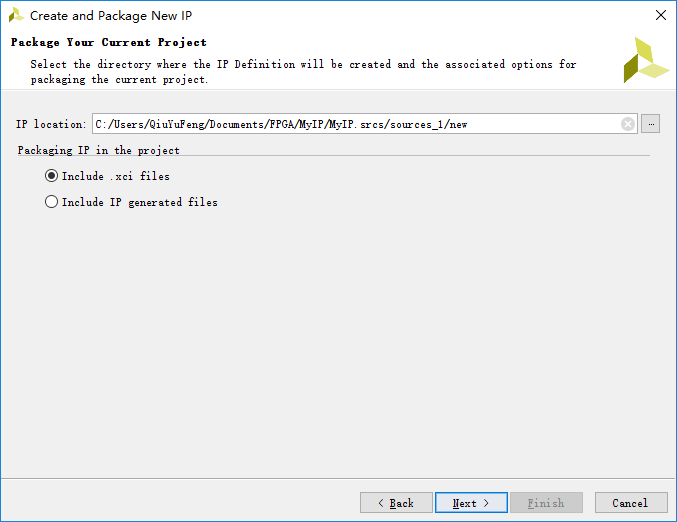Click the Packaging IP in the project heading
The height and width of the screenshot is (522, 677).
[98, 150]
